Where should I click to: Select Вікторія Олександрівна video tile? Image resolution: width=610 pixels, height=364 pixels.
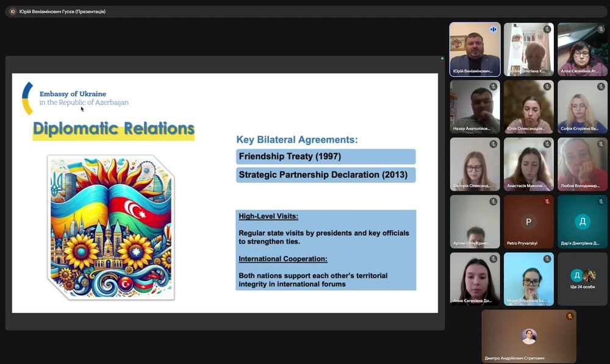(475, 164)
